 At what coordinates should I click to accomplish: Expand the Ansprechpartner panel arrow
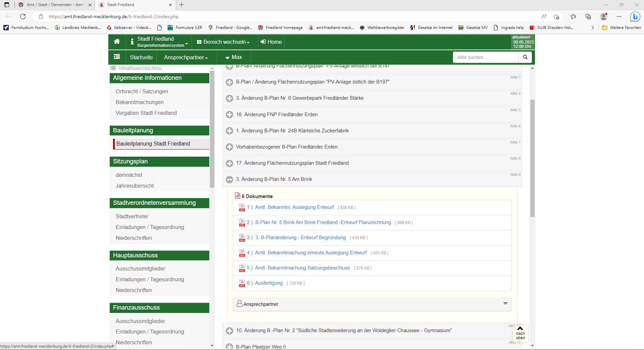(505, 304)
